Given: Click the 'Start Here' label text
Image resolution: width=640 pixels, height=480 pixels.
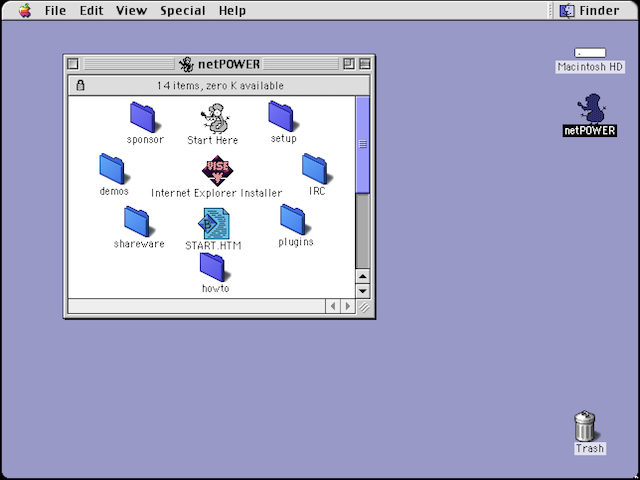Looking at the screenshot, I should pos(213,140).
